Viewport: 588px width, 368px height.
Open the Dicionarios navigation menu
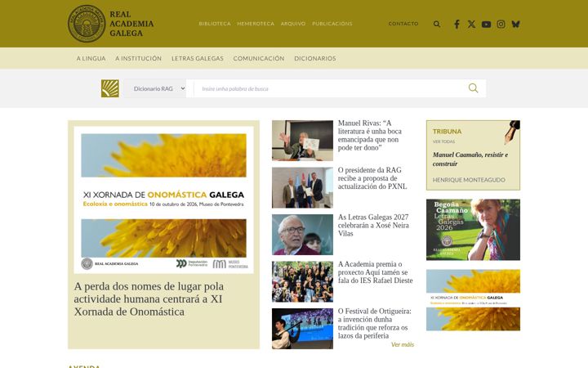point(315,59)
